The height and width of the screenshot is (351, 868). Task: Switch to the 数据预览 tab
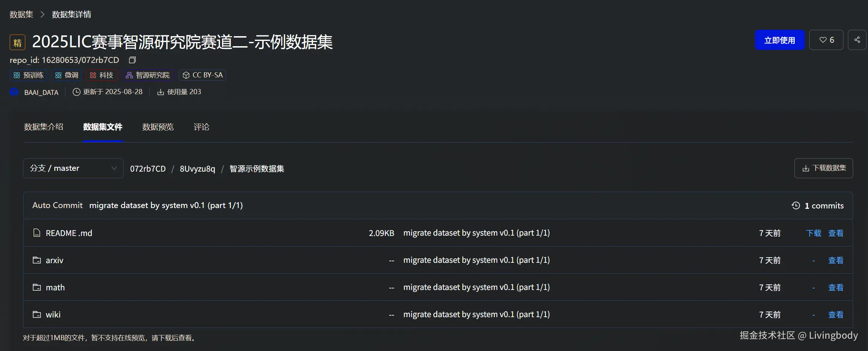click(x=158, y=127)
